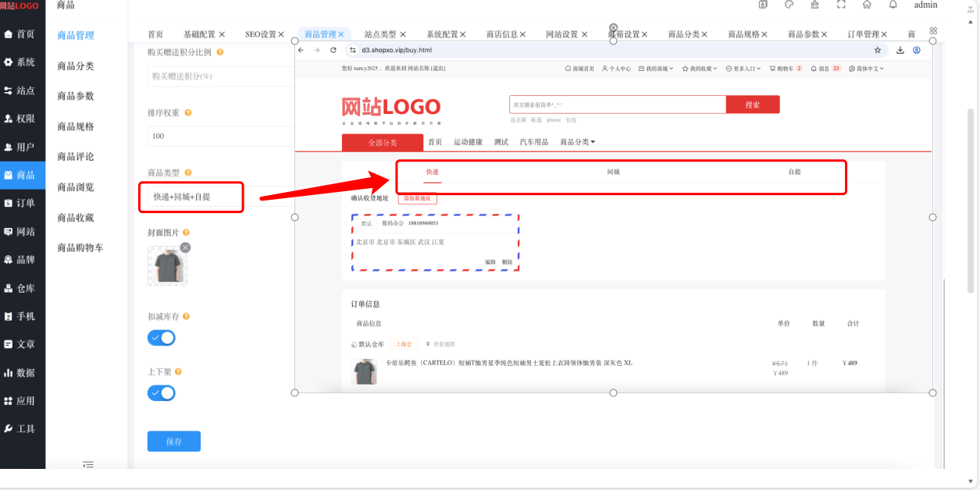Open 商品评论 in the submenu
Image resolution: width=980 pixels, height=490 pixels.
(x=76, y=157)
